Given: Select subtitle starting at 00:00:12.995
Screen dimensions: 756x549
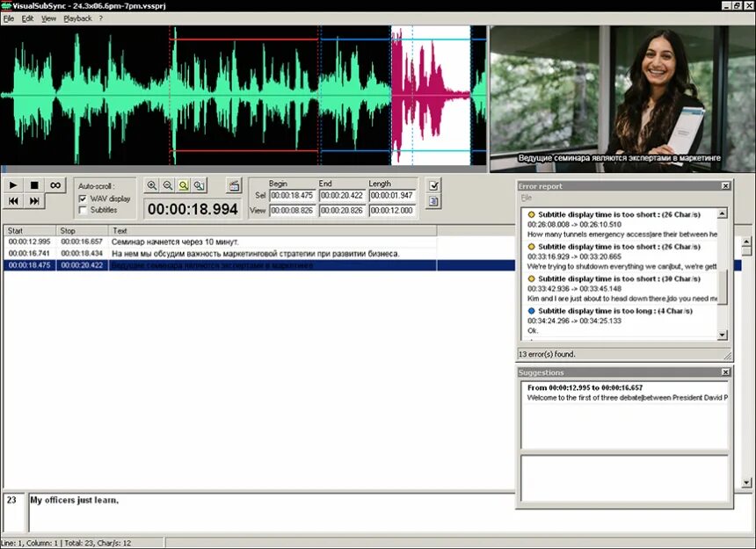Looking at the screenshot, I should click(x=259, y=242).
